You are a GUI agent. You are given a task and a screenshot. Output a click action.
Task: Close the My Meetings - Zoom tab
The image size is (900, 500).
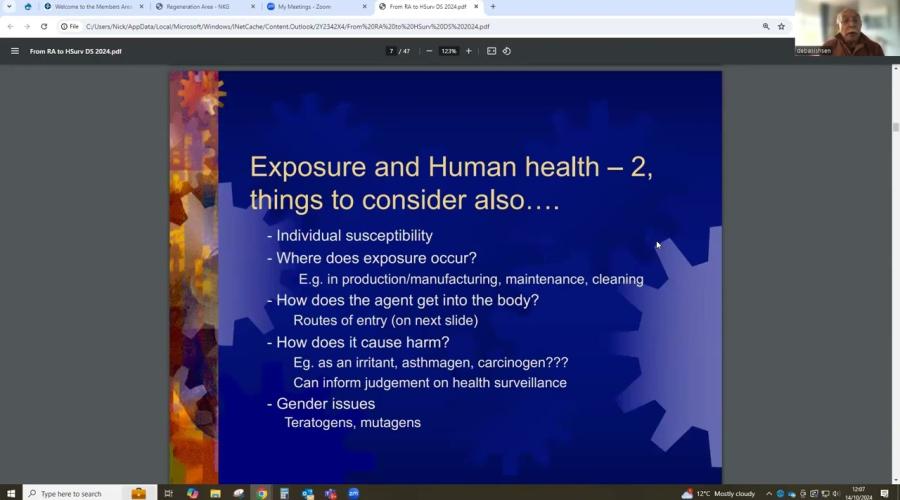tap(364, 7)
